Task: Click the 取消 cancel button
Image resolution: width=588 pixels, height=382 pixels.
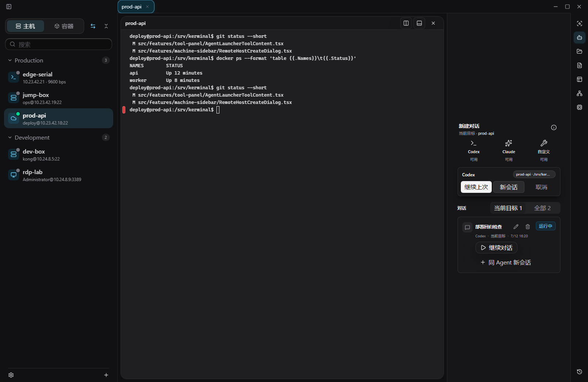Action: [x=541, y=187]
